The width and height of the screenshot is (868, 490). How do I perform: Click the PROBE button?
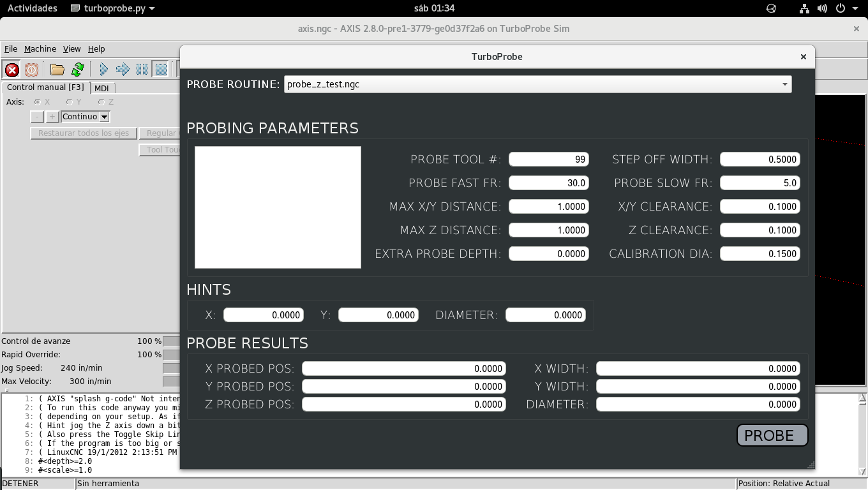(x=772, y=435)
